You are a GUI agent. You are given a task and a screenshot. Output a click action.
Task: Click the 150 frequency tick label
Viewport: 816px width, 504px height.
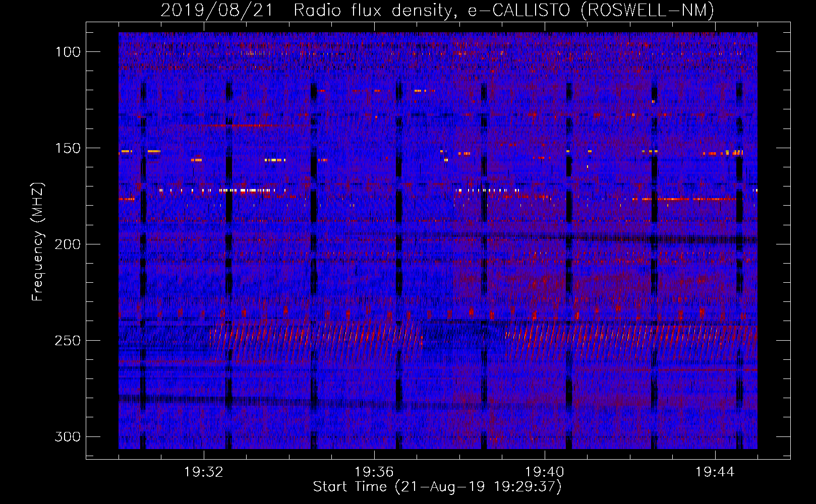(68, 148)
